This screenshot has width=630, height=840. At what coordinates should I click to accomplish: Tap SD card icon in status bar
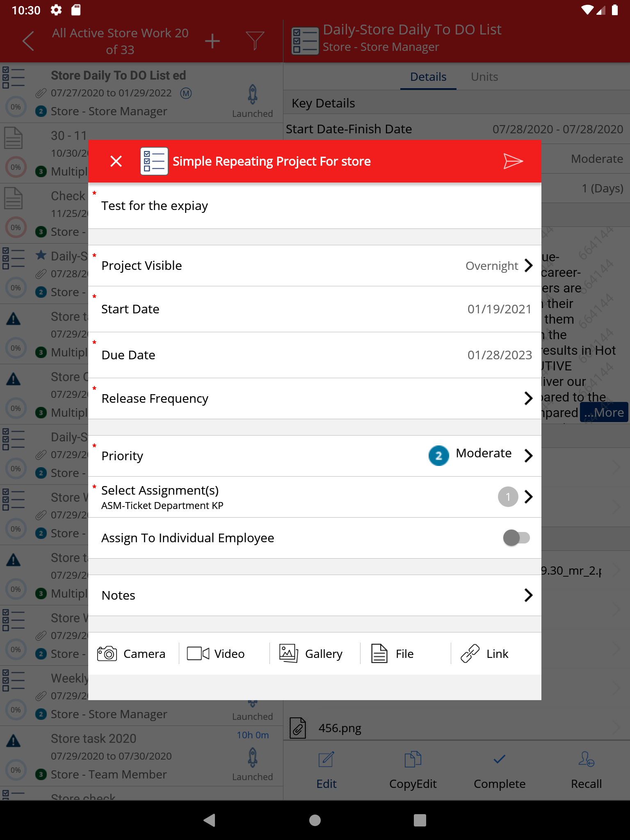point(76,10)
